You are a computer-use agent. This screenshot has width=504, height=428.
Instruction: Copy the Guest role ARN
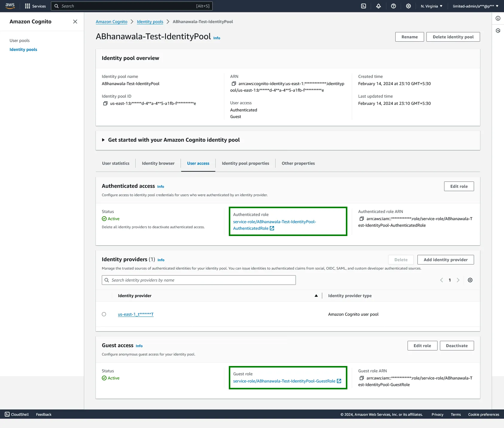coord(362,378)
